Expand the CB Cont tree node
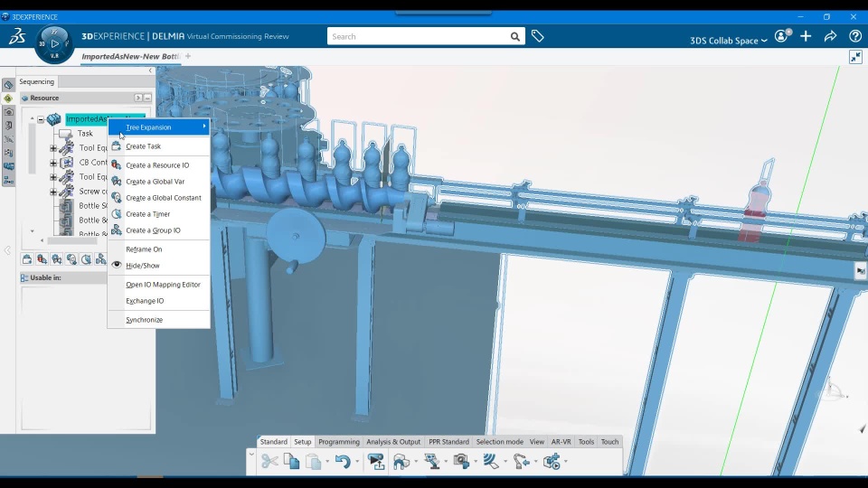The height and width of the screenshot is (488, 868). pyautogui.click(x=53, y=163)
